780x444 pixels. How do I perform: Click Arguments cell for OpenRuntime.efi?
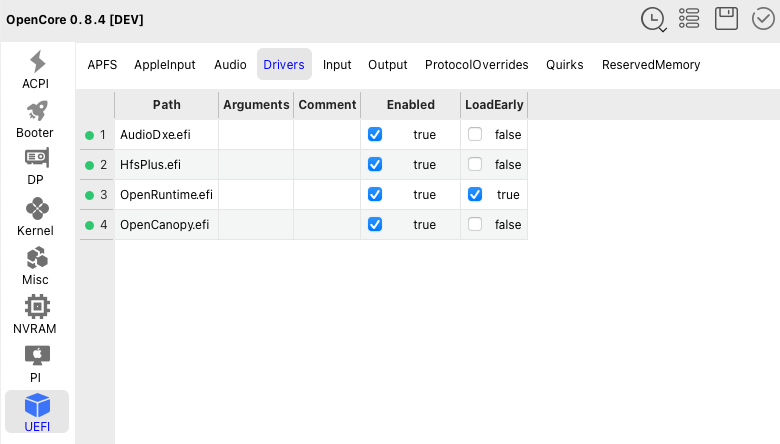click(x=256, y=194)
